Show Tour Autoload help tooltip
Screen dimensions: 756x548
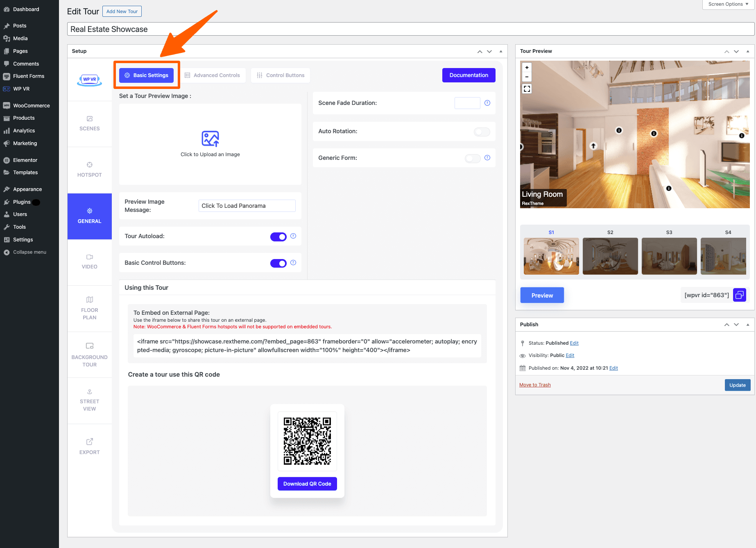[x=293, y=236]
